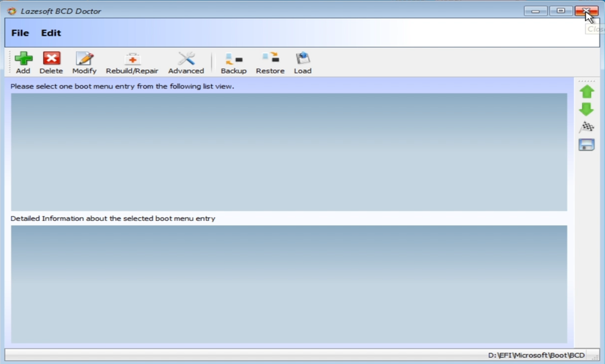Click the green plus Add icon

pyautogui.click(x=24, y=59)
